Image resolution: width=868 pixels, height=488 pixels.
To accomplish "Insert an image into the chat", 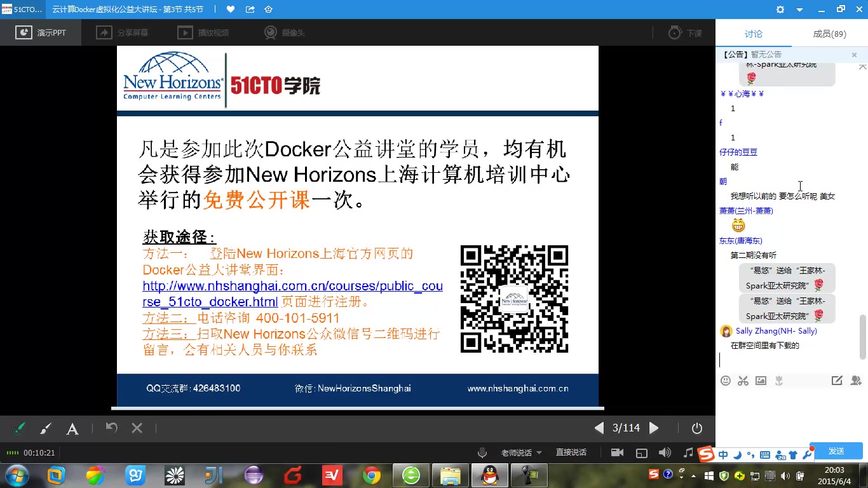I will point(761,380).
